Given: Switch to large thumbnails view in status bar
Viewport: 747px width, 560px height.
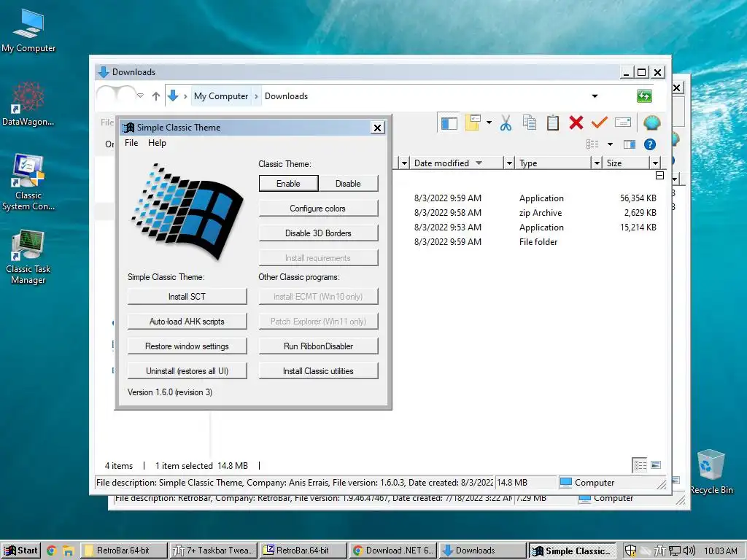Looking at the screenshot, I should tap(656, 464).
